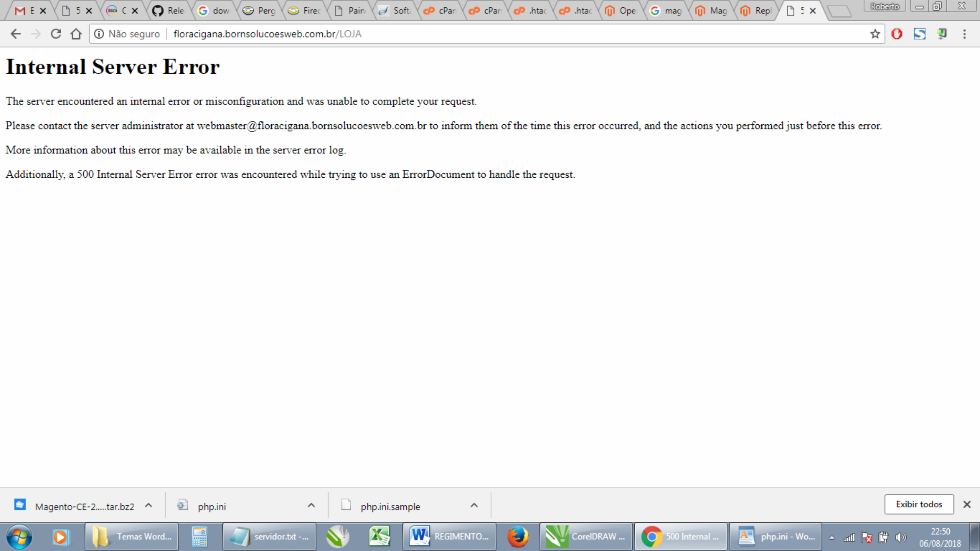
Task: Open the php.ini downloaded file
Action: click(x=211, y=507)
